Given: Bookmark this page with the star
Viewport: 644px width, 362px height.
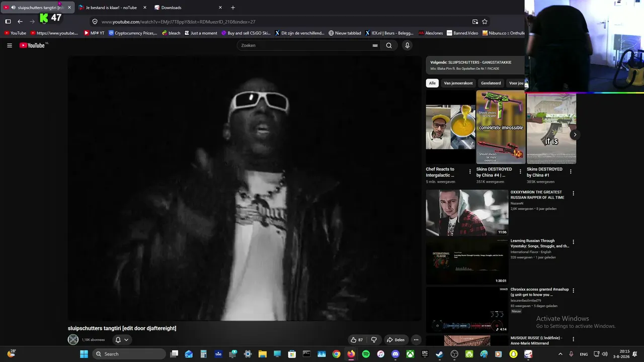Looking at the screenshot, I should pyautogui.click(x=485, y=22).
